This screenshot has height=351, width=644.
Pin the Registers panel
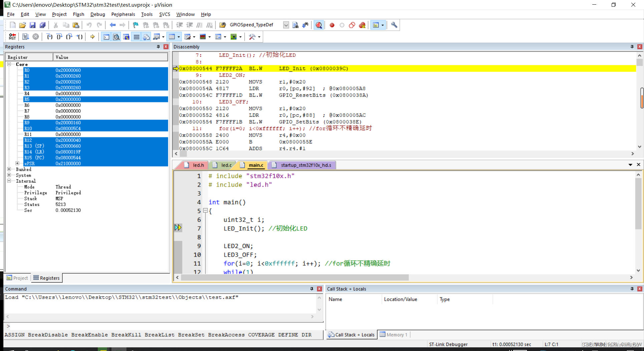click(x=158, y=47)
